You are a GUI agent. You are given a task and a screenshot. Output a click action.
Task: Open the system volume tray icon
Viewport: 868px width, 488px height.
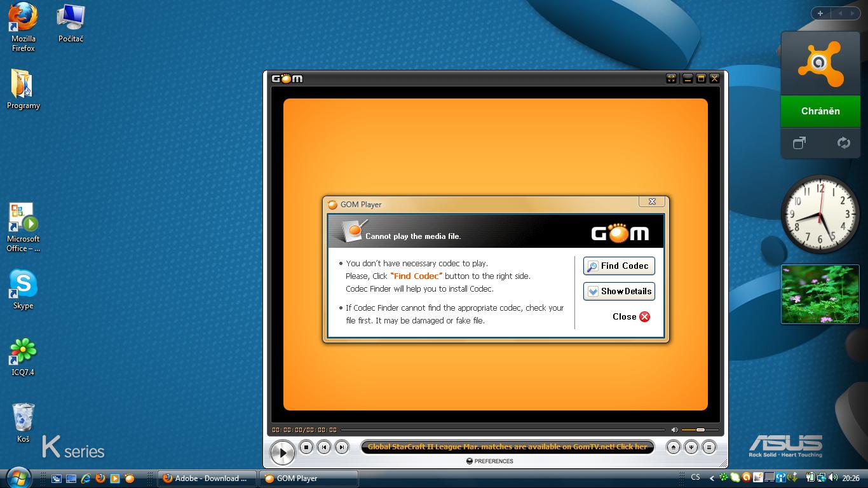point(833,477)
